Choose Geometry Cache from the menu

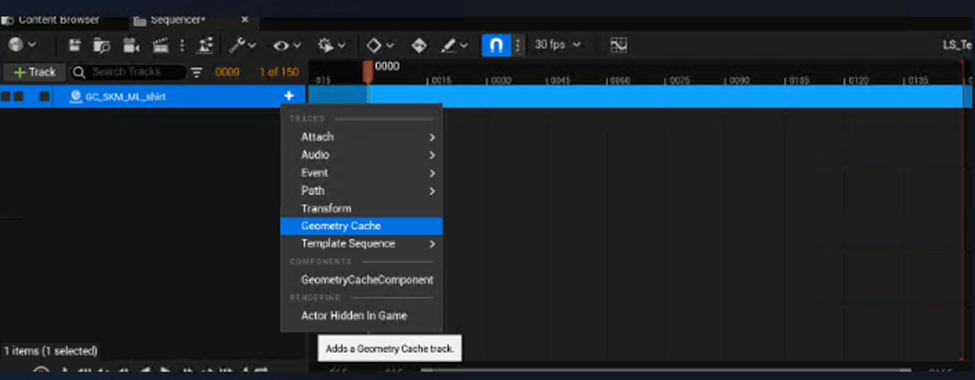tap(361, 226)
